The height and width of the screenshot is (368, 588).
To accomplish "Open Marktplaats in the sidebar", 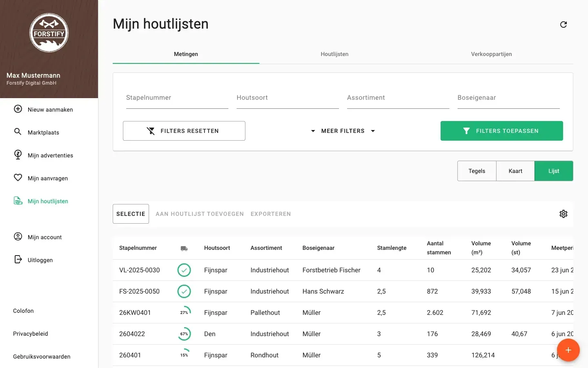I will [43, 132].
